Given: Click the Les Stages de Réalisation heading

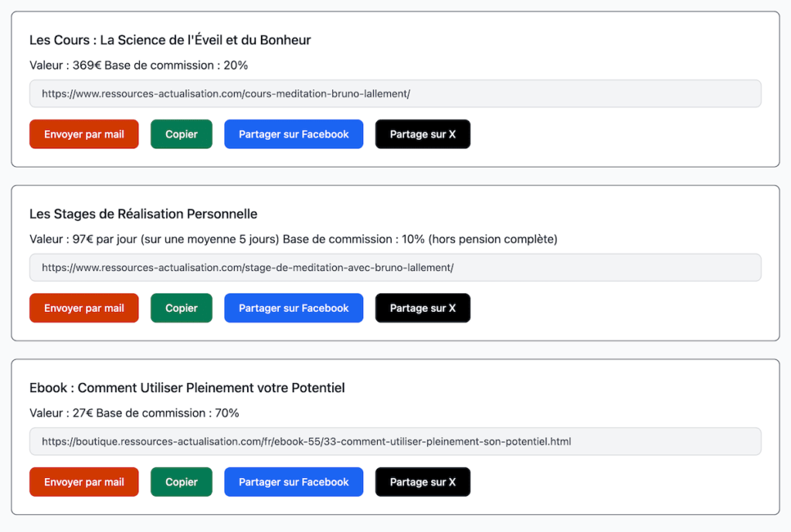Looking at the screenshot, I should (143, 214).
